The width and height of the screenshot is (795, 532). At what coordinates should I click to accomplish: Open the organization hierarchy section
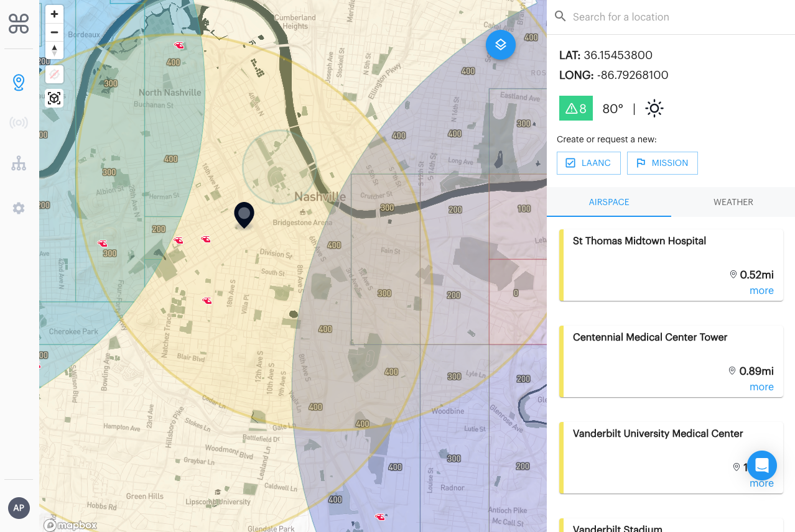[19, 164]
